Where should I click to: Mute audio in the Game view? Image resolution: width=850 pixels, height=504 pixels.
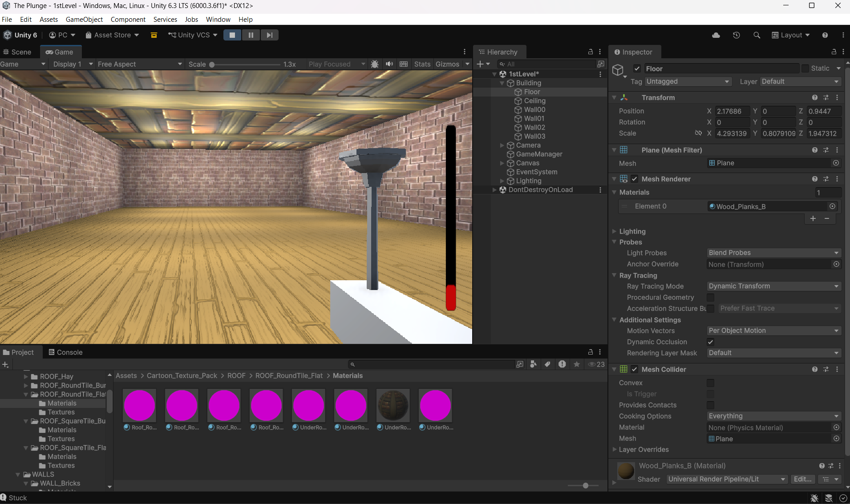pos(389,64)
